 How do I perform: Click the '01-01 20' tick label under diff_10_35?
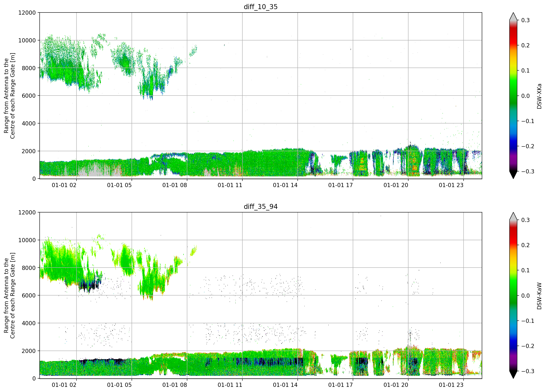click(x=396, y=185)
